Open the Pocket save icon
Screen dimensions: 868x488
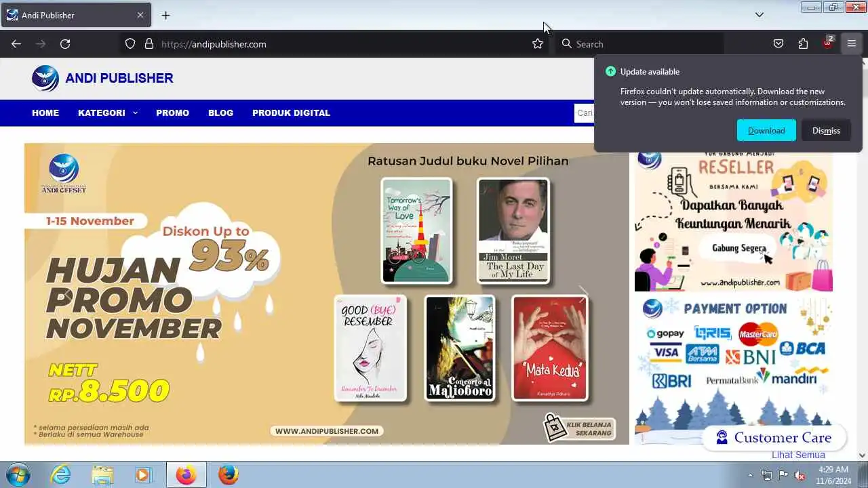778,44
